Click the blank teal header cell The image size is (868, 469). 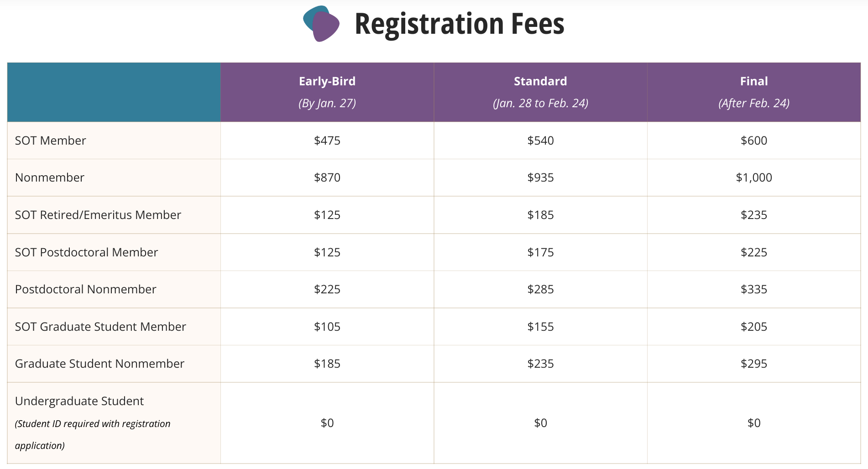tap(114, 92)
